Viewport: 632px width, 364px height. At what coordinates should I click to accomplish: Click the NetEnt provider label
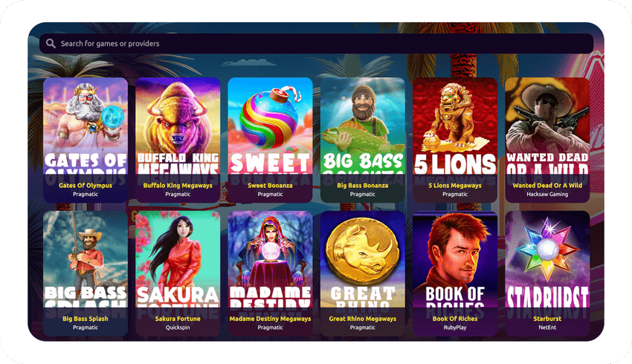[547, 328]
